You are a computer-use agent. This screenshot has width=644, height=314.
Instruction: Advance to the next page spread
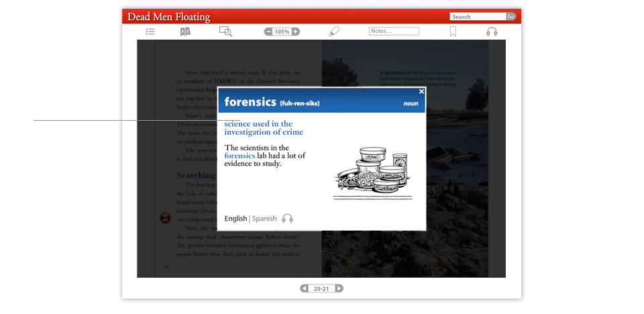[339, 289]
